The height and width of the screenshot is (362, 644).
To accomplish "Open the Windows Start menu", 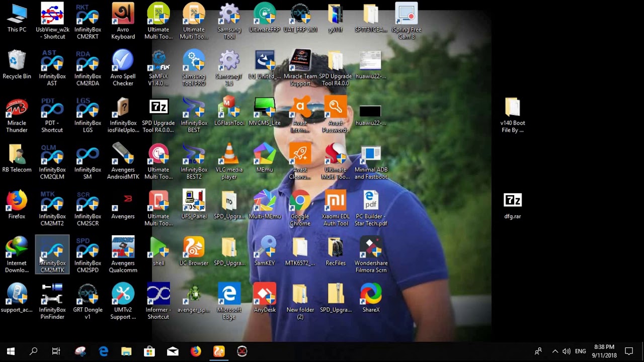I will tap(11, 351).
